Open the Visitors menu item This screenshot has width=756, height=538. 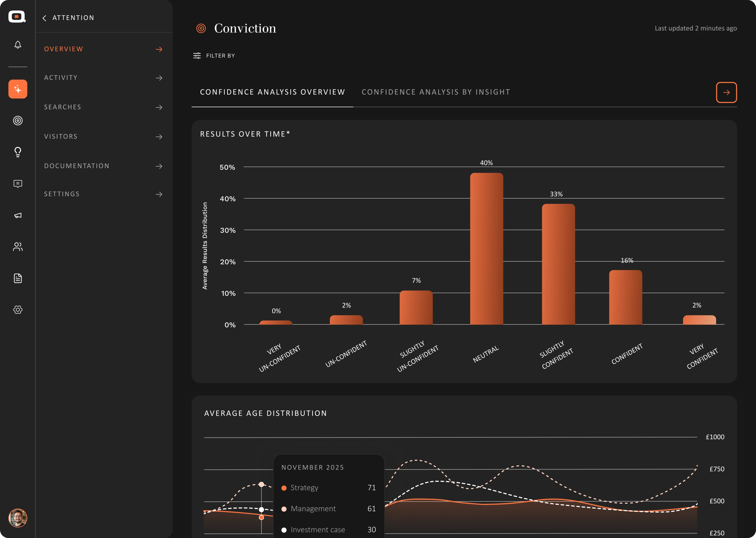point(103,137)
